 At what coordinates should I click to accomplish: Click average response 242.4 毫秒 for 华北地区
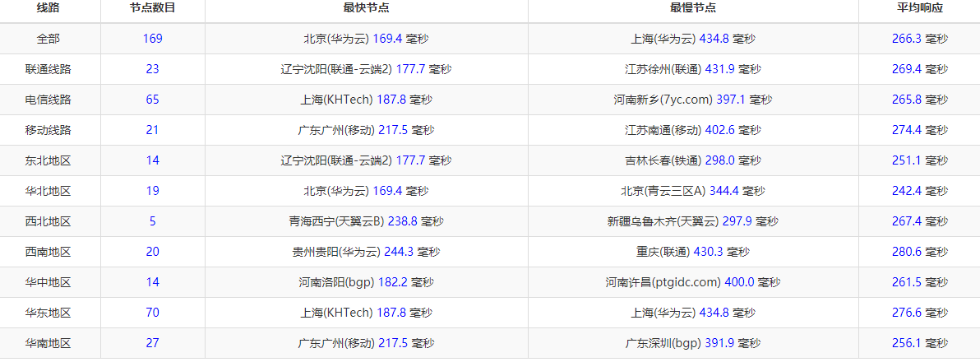[x=920, y=192]
